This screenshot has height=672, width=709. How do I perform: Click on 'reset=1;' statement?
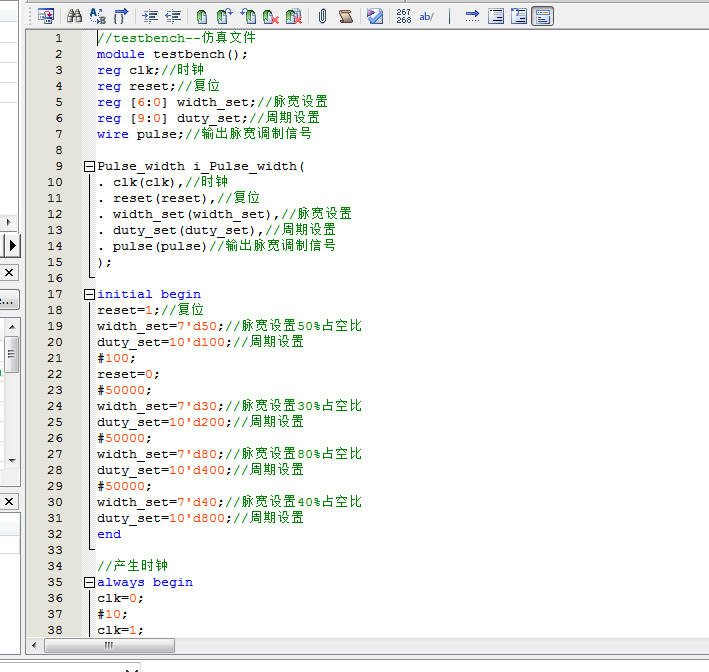point(128,310)
